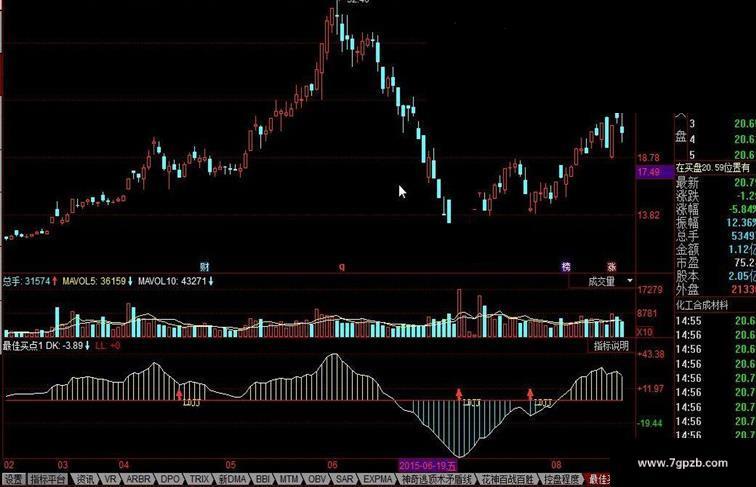Select the TRIX indicator tab
The width and height of the screenshot is (756, 487).
coord(199,479)
